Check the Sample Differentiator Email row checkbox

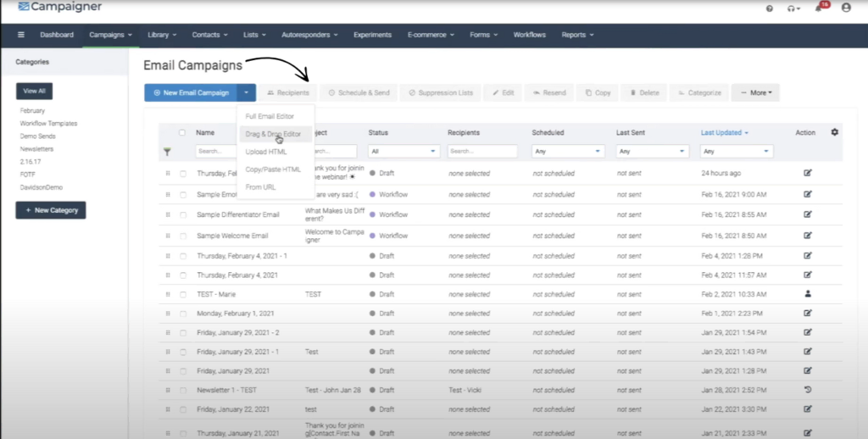coord(182,215)
